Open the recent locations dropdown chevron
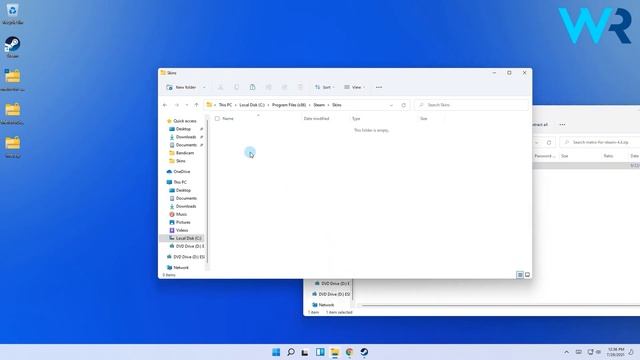Viewport: 640px width, 360px height. tap(187, 105)
